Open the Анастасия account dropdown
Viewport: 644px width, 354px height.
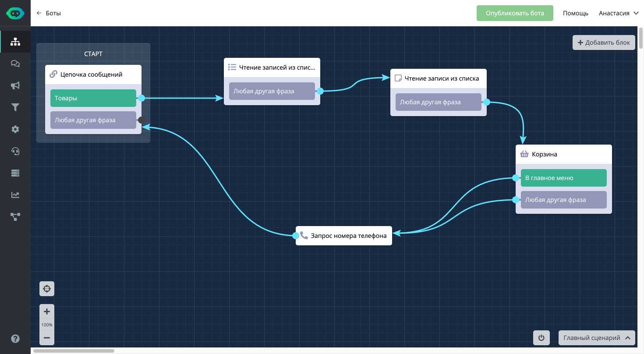(x=618, y=13)
